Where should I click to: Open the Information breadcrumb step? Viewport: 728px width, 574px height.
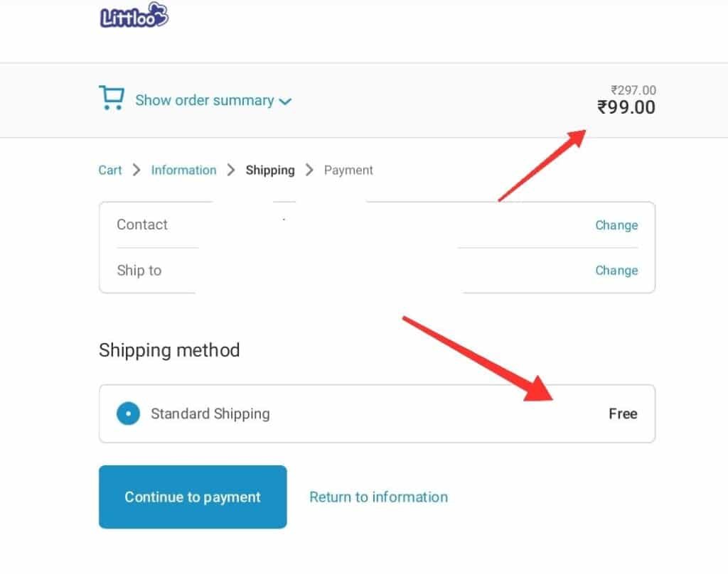183,170
